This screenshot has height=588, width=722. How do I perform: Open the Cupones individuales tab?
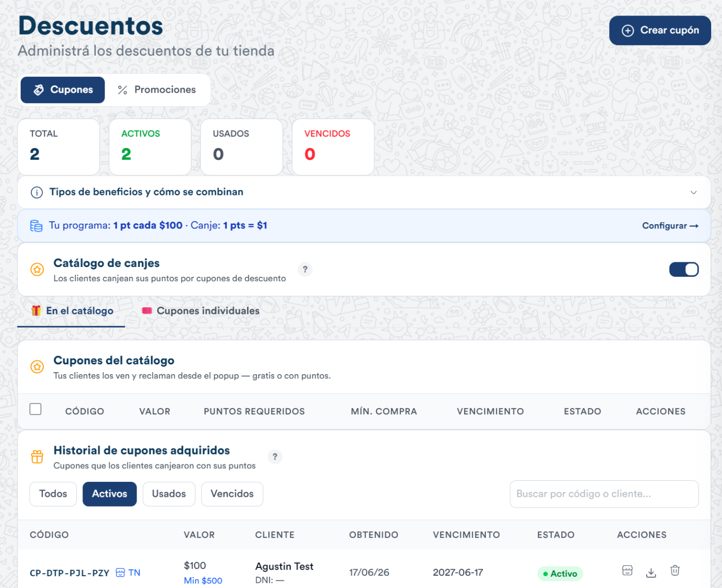click(x=201, y=311)
